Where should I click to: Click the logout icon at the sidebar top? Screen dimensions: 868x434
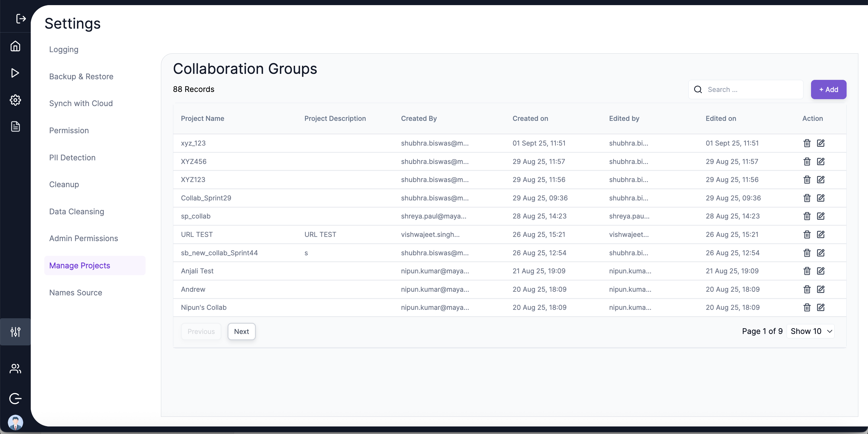20,19
